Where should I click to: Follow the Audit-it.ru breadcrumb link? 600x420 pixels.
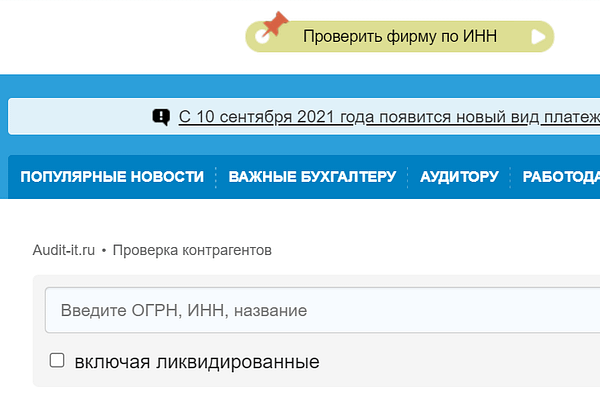64,250
